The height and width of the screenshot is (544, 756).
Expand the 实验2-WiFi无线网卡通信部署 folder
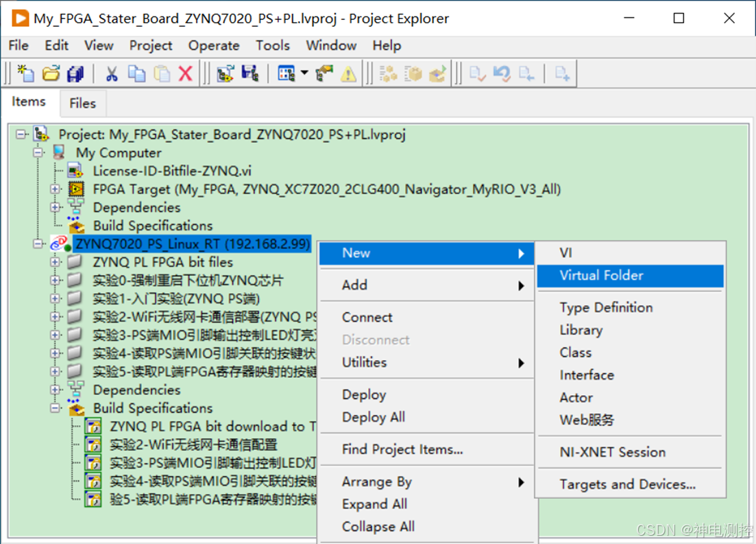[56, 317]
